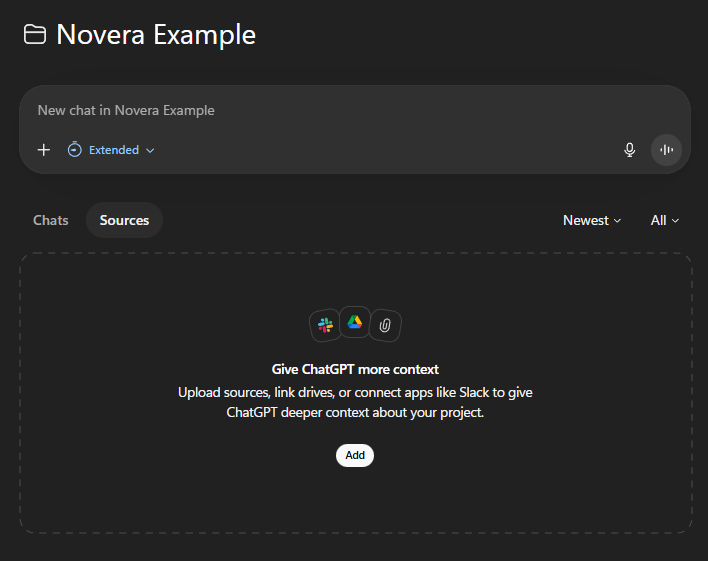The width and height of the screenshot is (708, 561).
Task: Click the Give ChatGPT more context heading
Action: (355, 369)
